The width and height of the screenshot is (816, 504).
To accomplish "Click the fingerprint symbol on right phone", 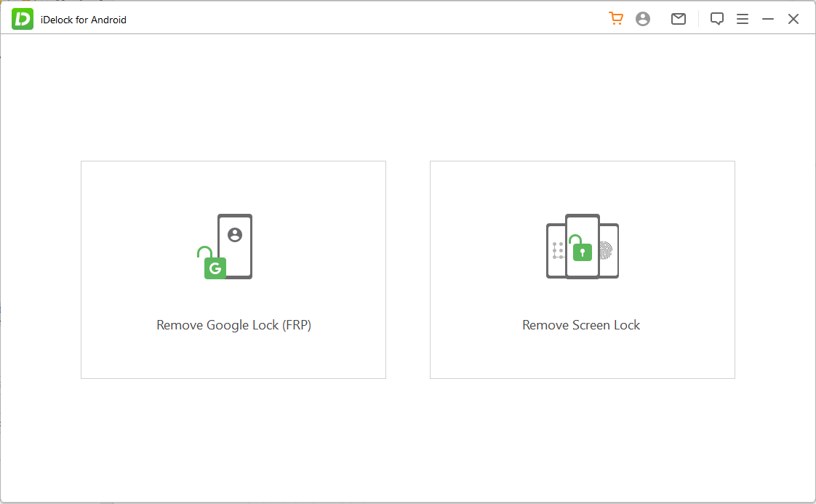I will [607, 251].
